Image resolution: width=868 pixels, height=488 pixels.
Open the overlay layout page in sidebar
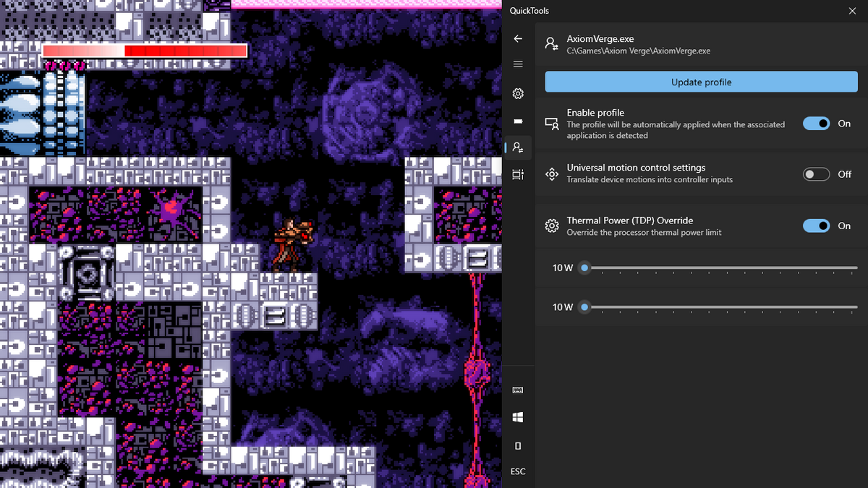tap(518, 174)
